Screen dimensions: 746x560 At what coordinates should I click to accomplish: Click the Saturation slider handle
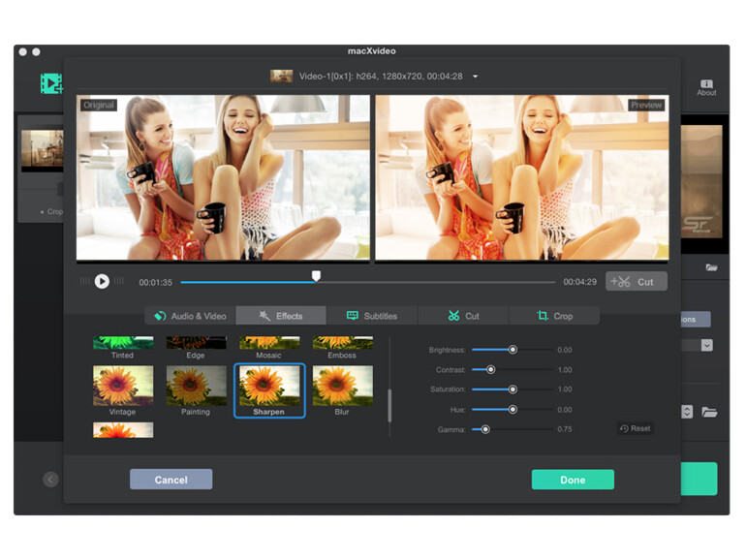pyautogui.click(x=513, y=389)
